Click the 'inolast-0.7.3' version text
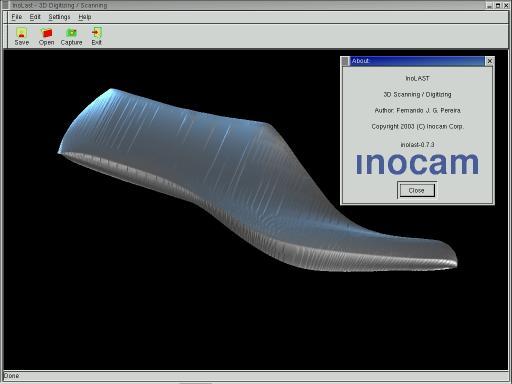 [417, 144]
